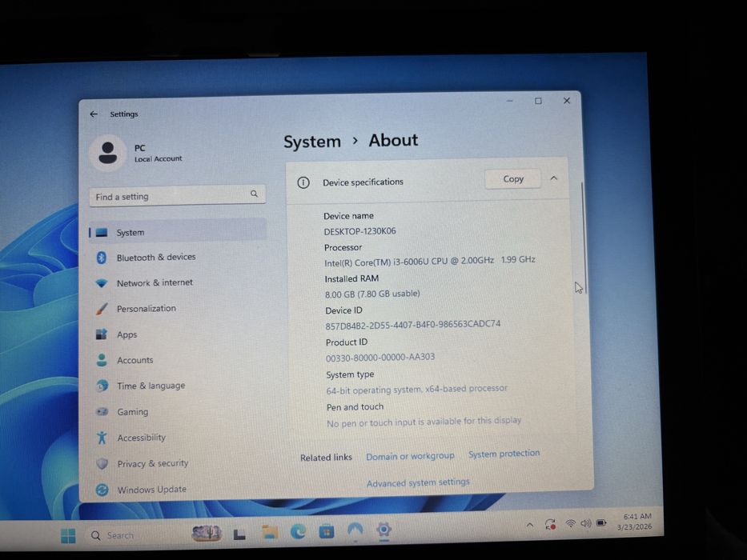Open the Windows Start menu
This screenshot has width=747, height=560.
(x=68, y=536)
